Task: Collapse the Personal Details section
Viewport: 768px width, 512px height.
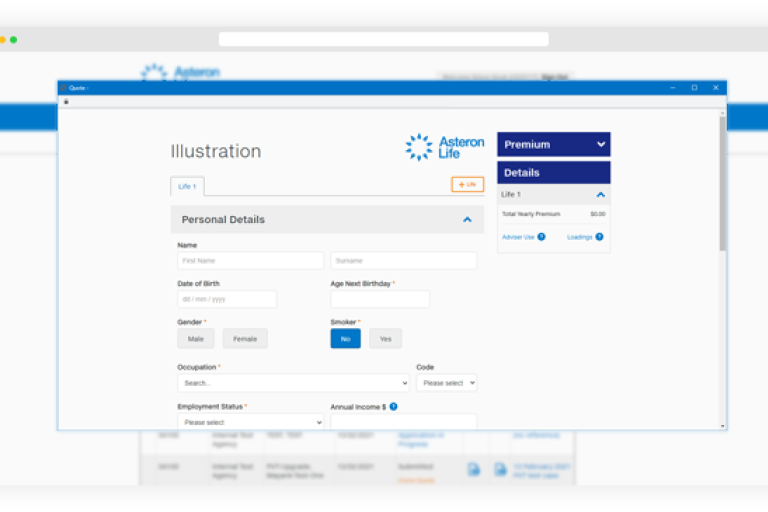Action: pyautogui.click(x=467, y=220)
